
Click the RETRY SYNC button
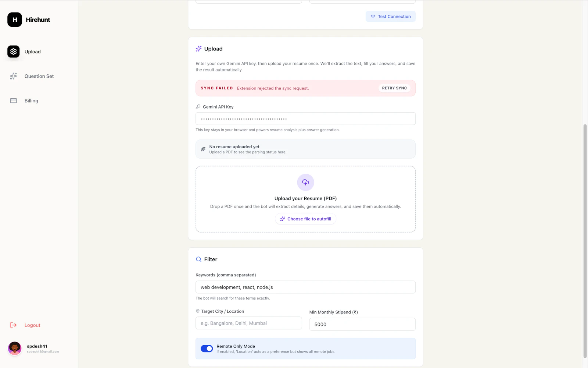394,88
